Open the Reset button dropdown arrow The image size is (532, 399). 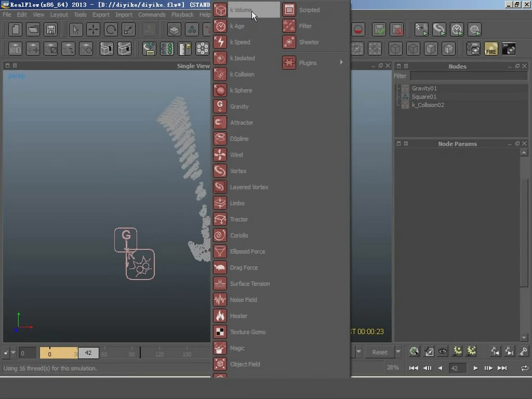click(x=398, y=352)
